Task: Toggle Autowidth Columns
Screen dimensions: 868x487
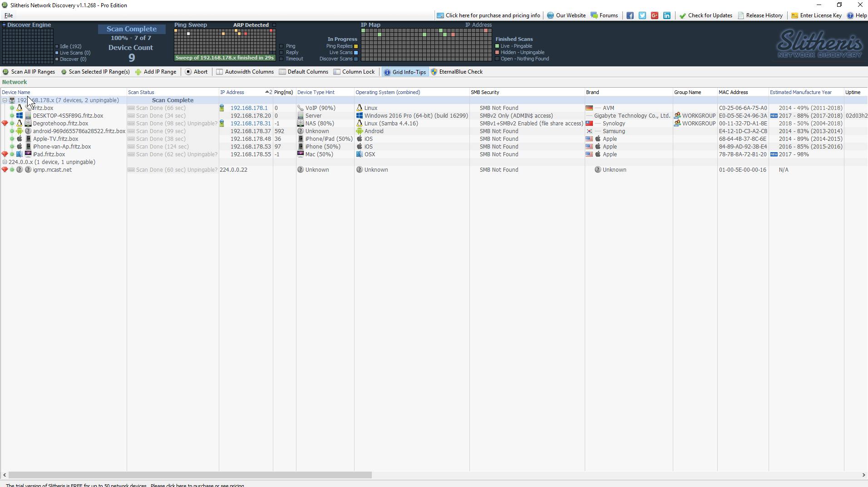Action: point(245,72)
